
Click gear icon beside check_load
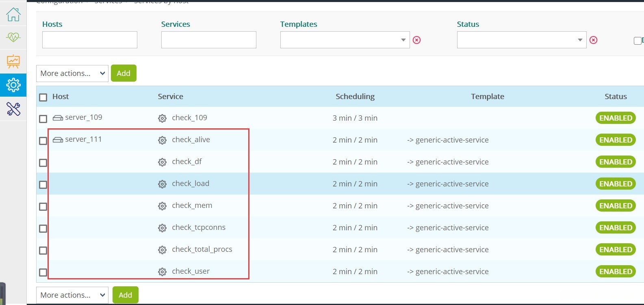pyautogui.click(x=162, y=184)
